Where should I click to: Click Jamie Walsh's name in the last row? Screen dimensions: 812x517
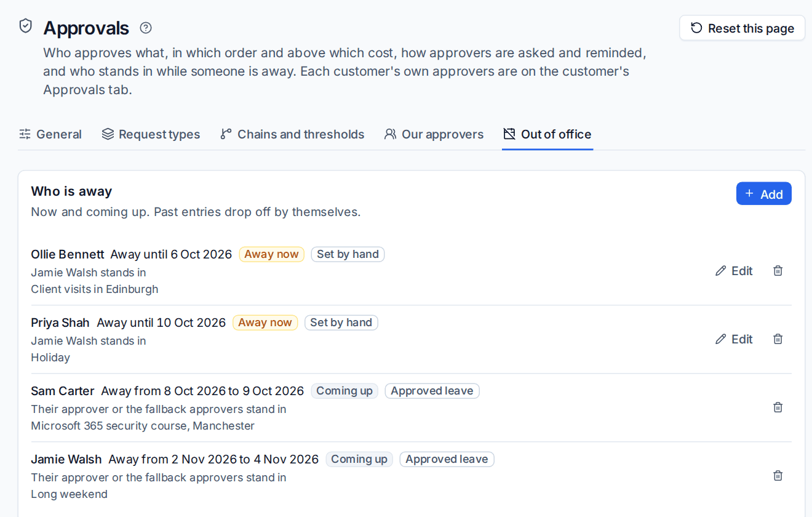coord(66,459)
